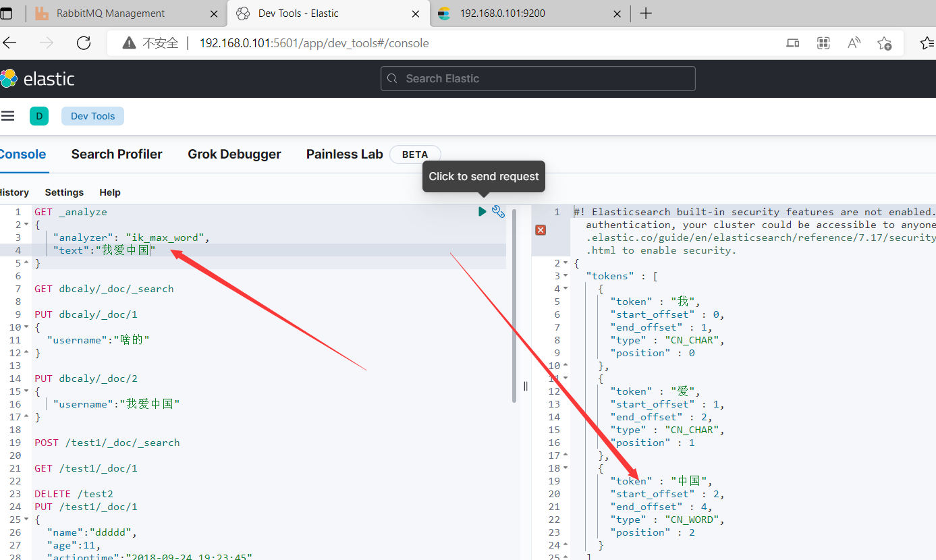Image resolution: width=936 pixels, height=560 pixels.
Task: Click the BETA badge beside Painless Lab
Action: pyautogui.click(x=415, y=155)
